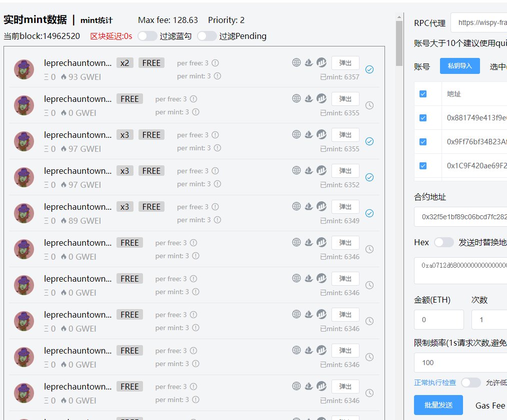Open website globe icon in x2 93 GWEI row
Image resolution: width=507 pixels, height=420 pixels.
click(296, 62)
